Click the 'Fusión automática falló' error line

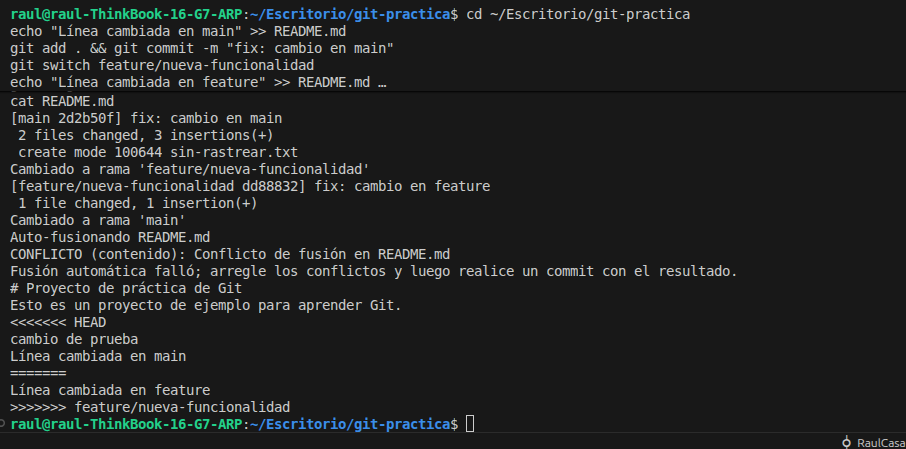(373, 271)
